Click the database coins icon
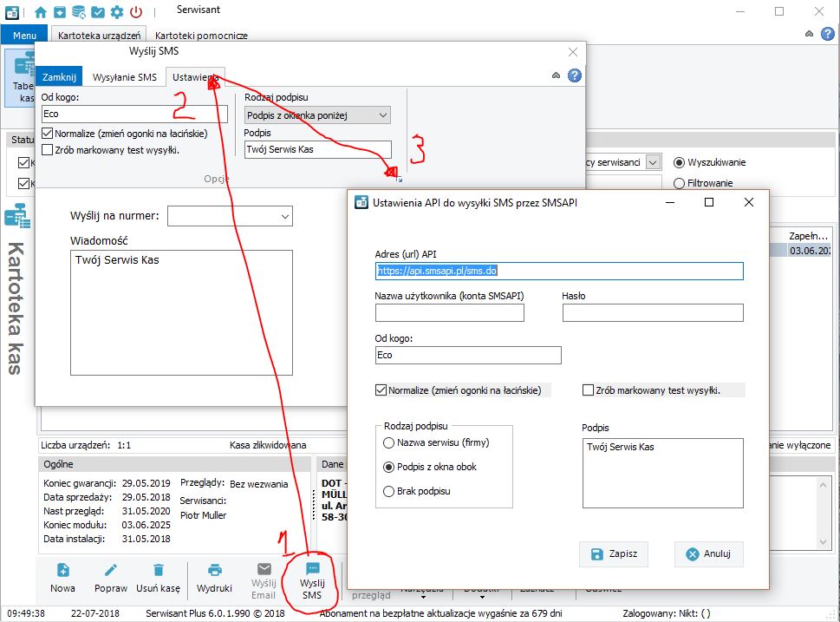Image resolution: width=840 pixels, height=622 pixels. 79,12
